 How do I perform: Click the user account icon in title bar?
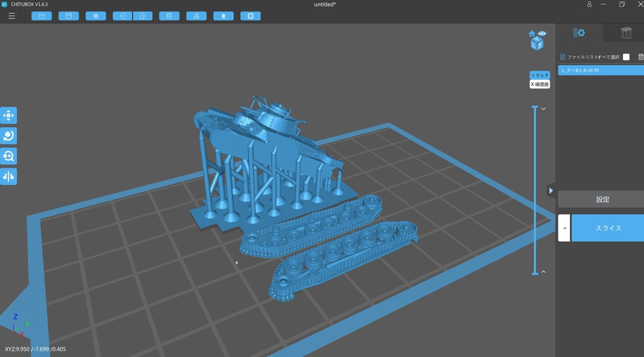click(x=589, y=4)
